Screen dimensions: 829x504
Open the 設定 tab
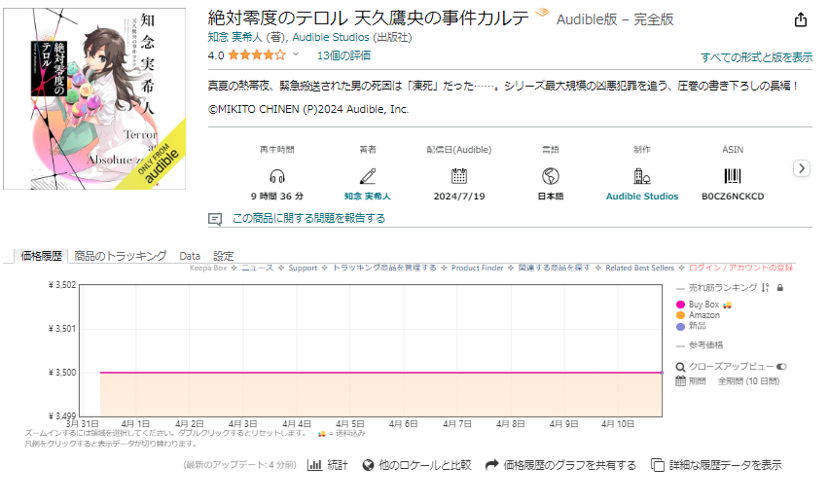point(223,256)
